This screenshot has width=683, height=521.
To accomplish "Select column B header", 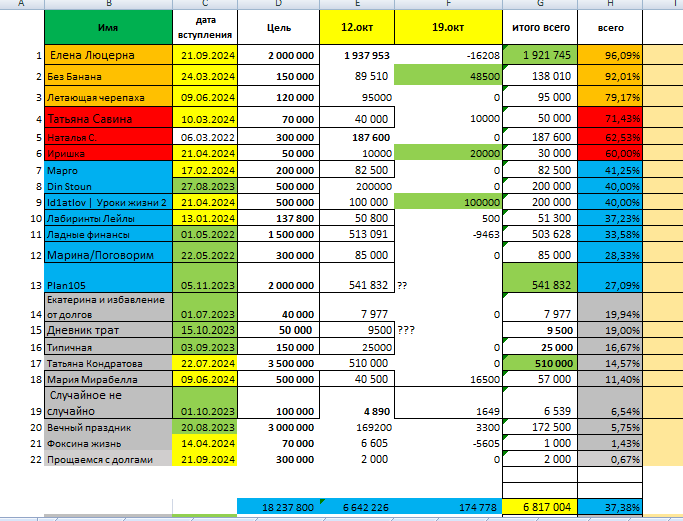I will pos(108,4).
